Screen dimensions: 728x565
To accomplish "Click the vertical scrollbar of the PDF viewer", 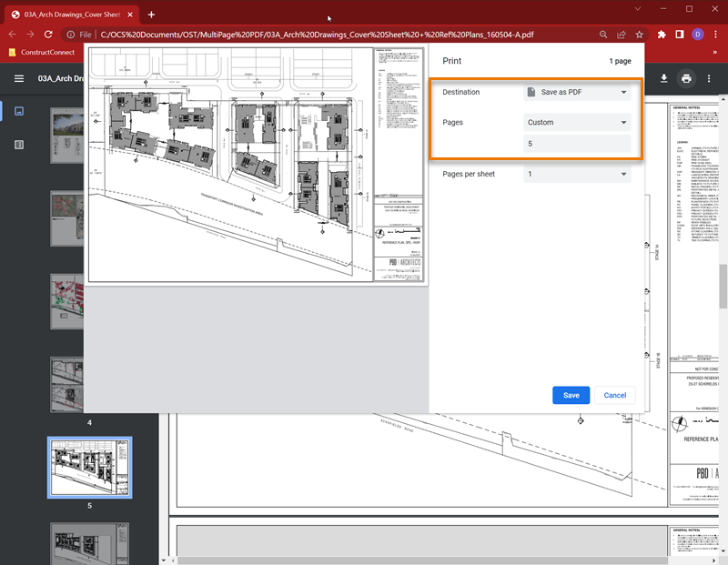I will click(723, 286).
